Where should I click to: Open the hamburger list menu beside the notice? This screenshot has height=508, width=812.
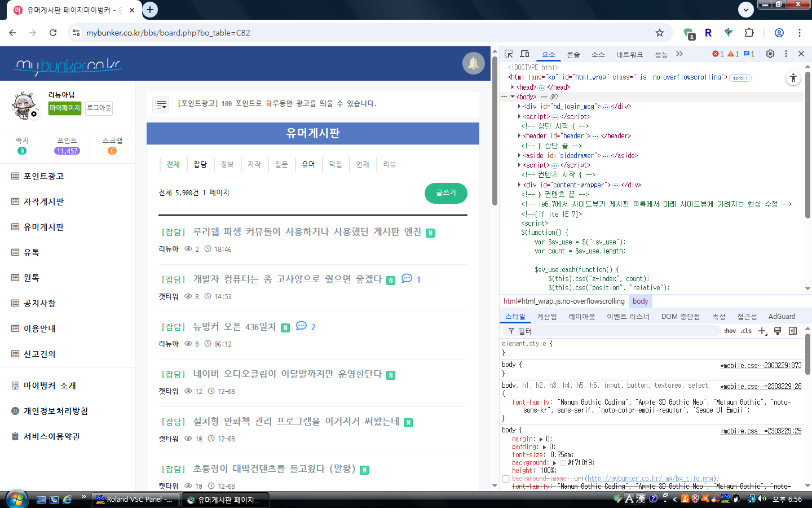[x=161, y=104]
